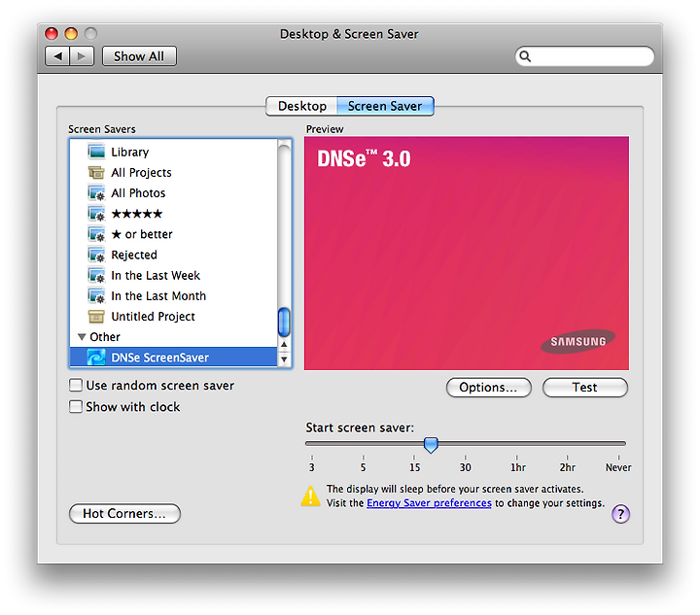
Task: Set slider to 3 minutes tick
Action: coord(312,458)
